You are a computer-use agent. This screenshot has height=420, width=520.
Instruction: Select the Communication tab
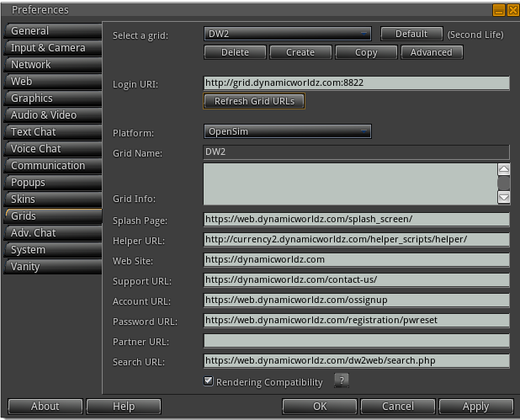point(53,166)
